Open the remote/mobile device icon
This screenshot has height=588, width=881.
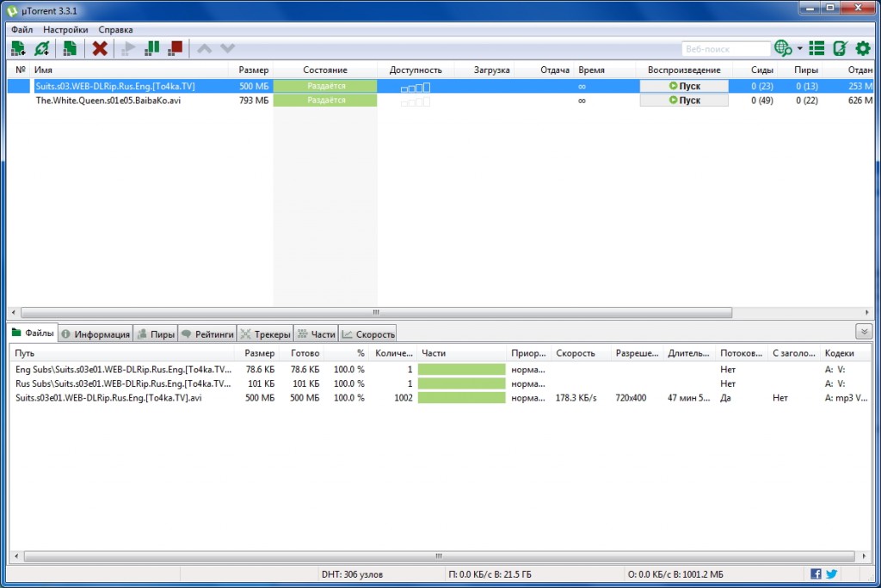tap(840, 48)
